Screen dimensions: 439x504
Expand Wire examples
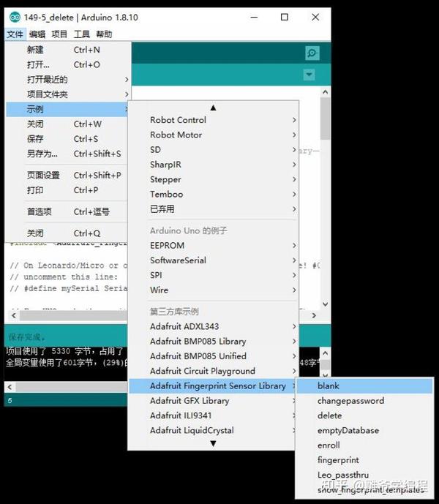214,290
